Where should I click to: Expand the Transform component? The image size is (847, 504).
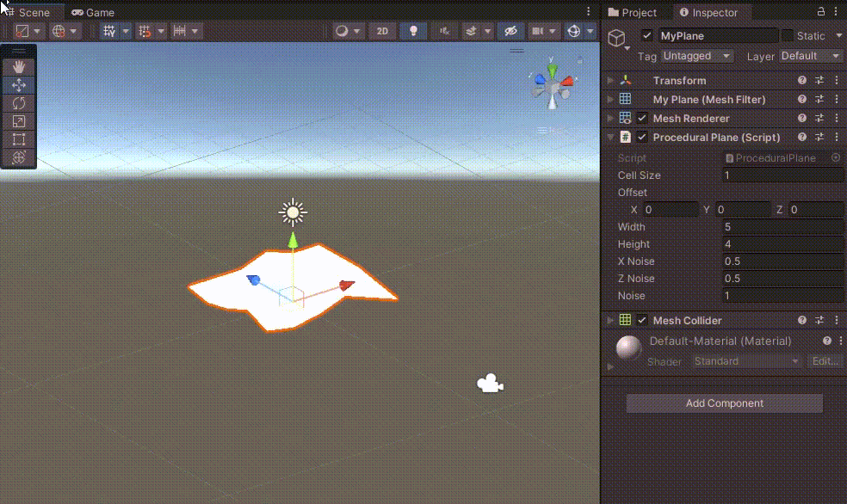click(611, 80)
